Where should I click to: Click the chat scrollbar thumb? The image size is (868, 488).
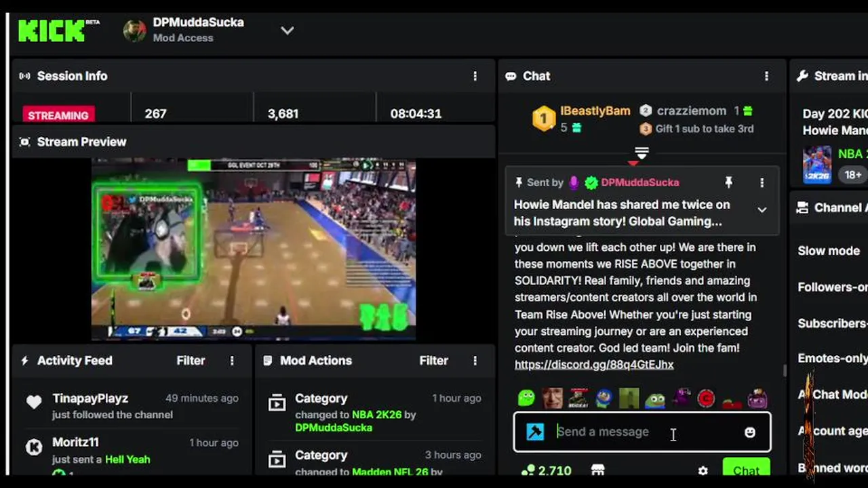click(785, 370)
